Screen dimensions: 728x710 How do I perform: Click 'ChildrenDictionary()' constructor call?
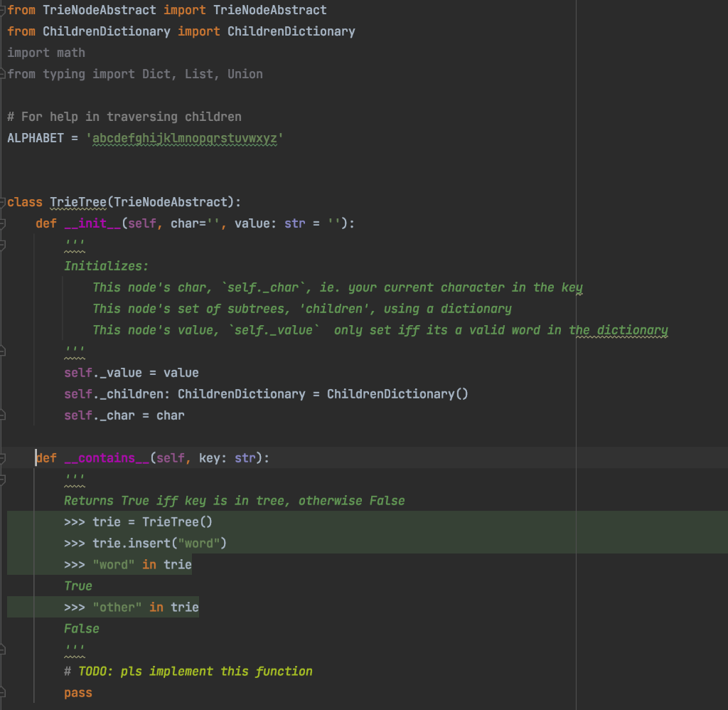(397, 394)
